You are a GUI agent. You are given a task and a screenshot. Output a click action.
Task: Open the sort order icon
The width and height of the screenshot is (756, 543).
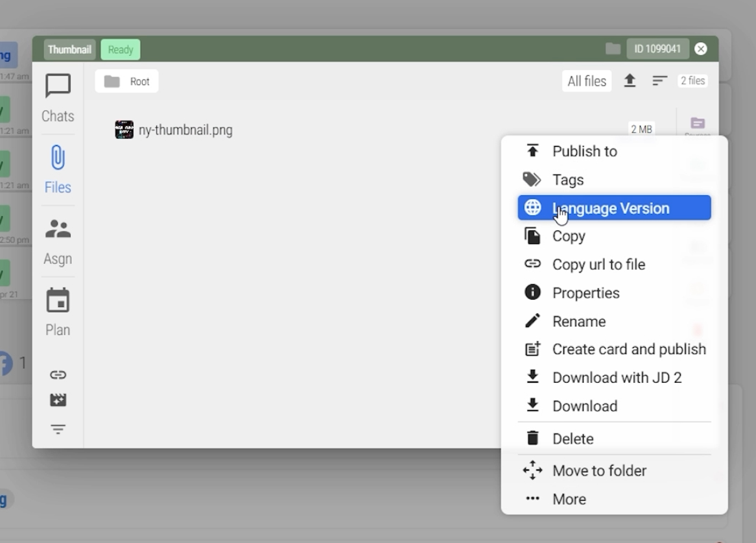click(x=659, y=81)
